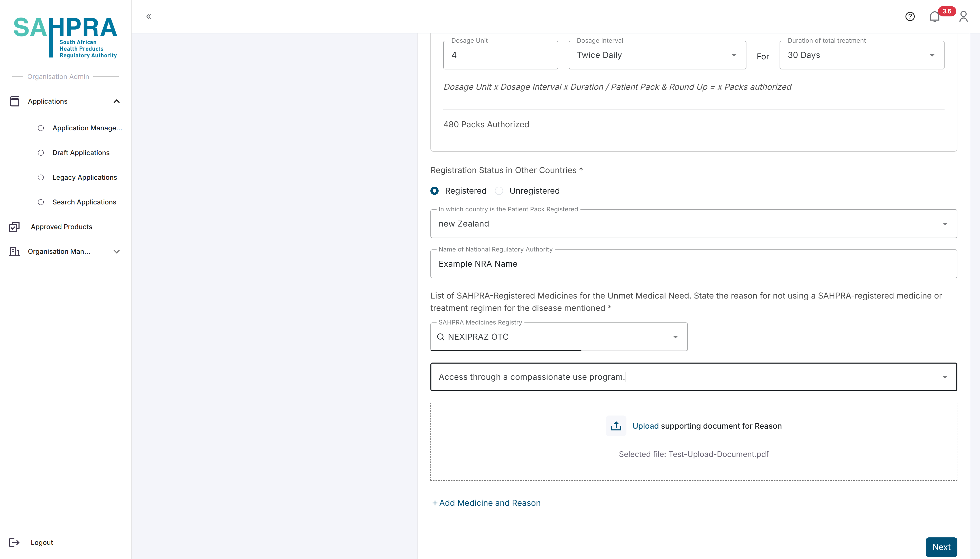Viewport: 980px width, 559px height.
Task: Click the compassionate use program reason field
Action: pyautogui.click(x=694, y=377)
